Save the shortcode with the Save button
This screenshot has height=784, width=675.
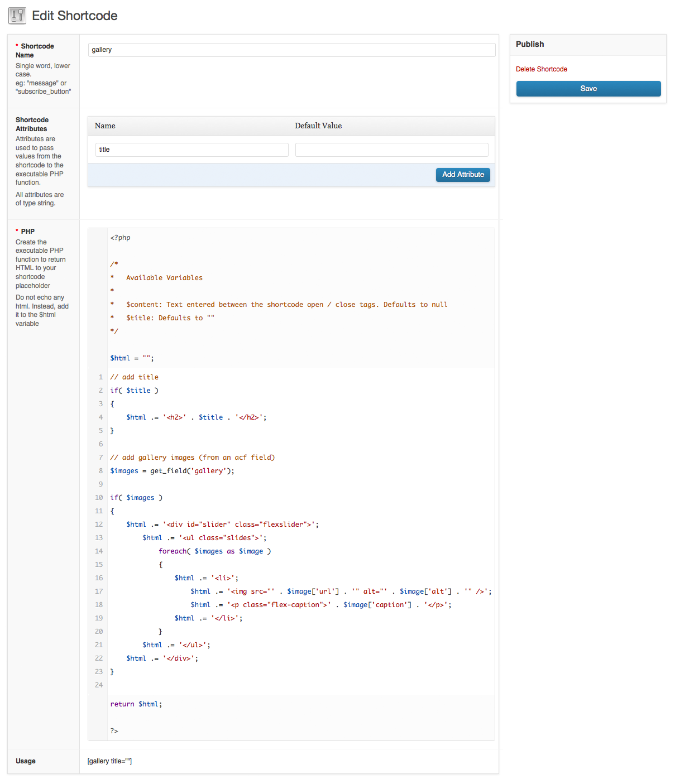[x=588, y=89]
